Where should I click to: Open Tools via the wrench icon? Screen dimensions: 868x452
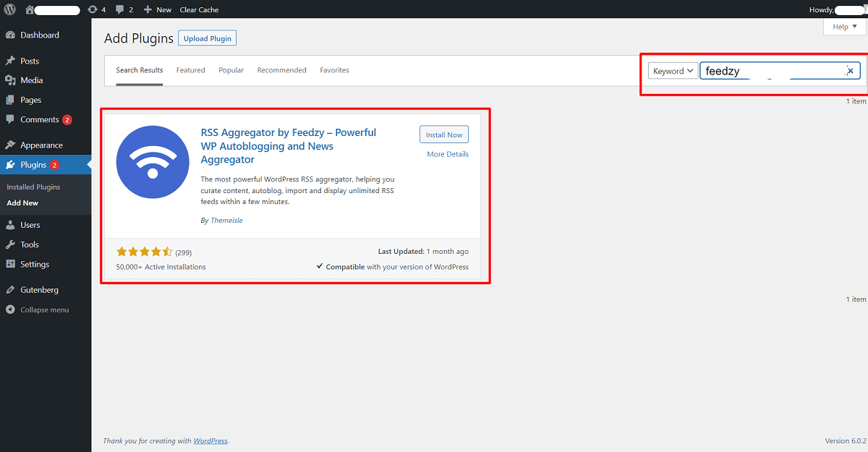pos(12,244)
